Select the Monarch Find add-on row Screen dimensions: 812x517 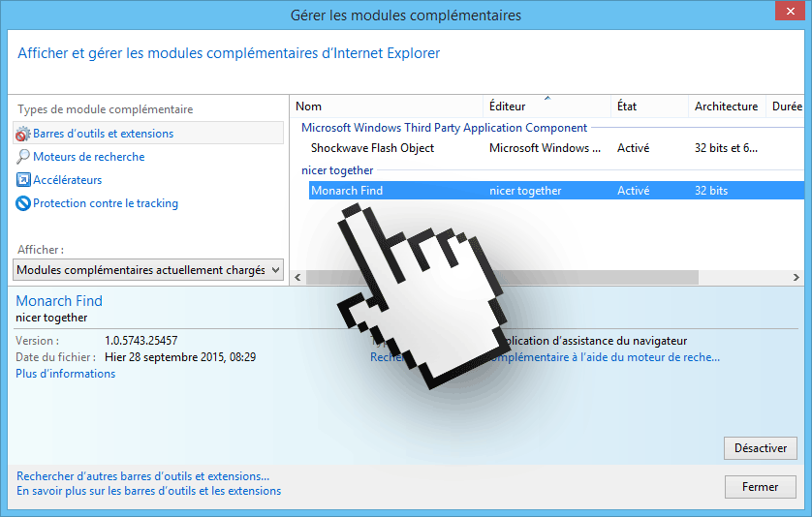click(556, 191)
